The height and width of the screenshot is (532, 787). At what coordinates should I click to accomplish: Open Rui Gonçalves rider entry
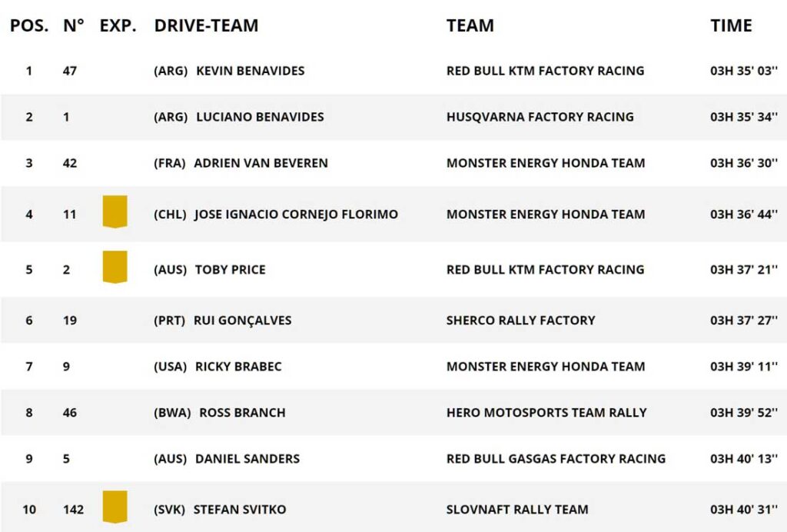(242, 321)
